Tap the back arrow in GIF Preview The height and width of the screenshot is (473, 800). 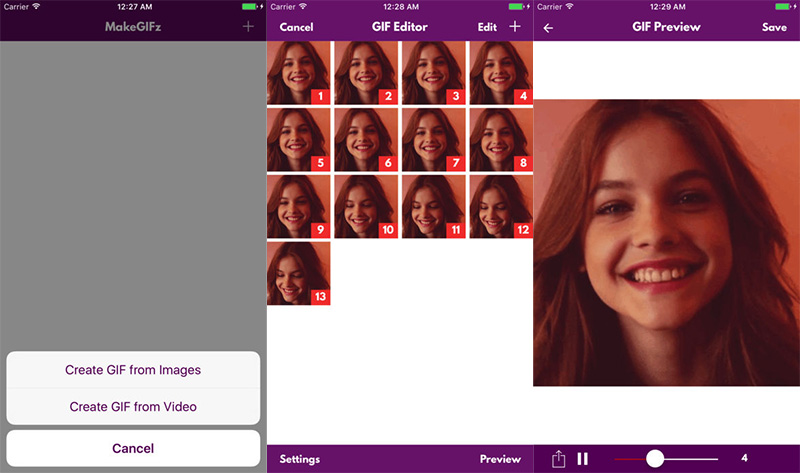(548, 28)
